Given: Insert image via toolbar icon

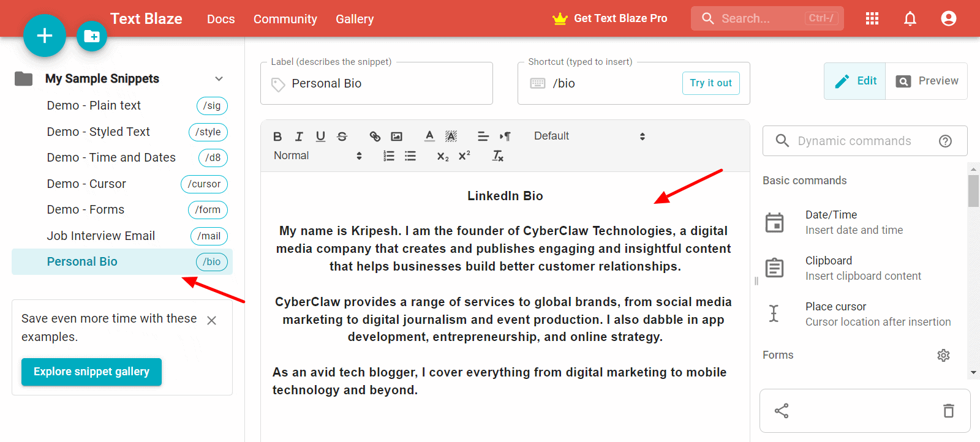Looking at the screenshot, I should click(x=397, y=137).
